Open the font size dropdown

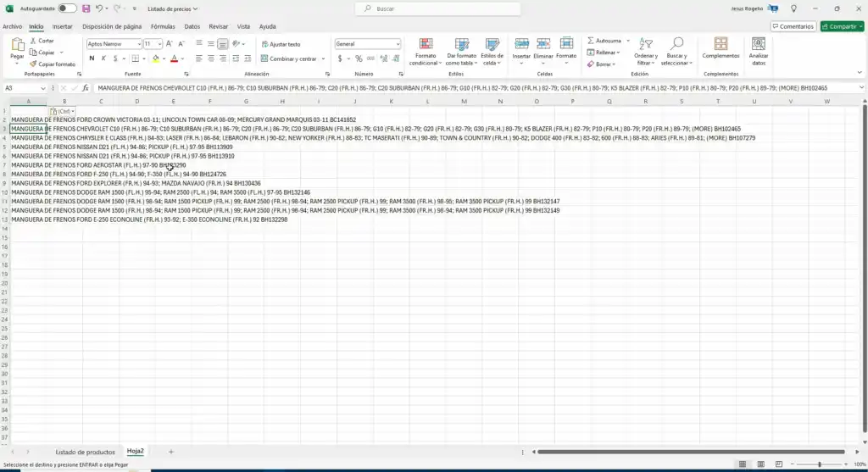pyautogui.click(x=159, y=44)
